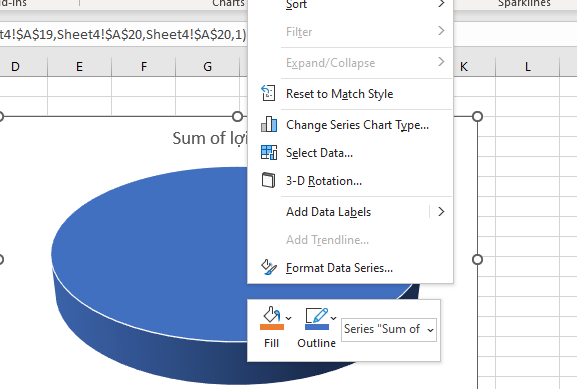Click the orange Fill color bar
The height and width of the screenshot is (389, 577).
[x=272, y=327]
